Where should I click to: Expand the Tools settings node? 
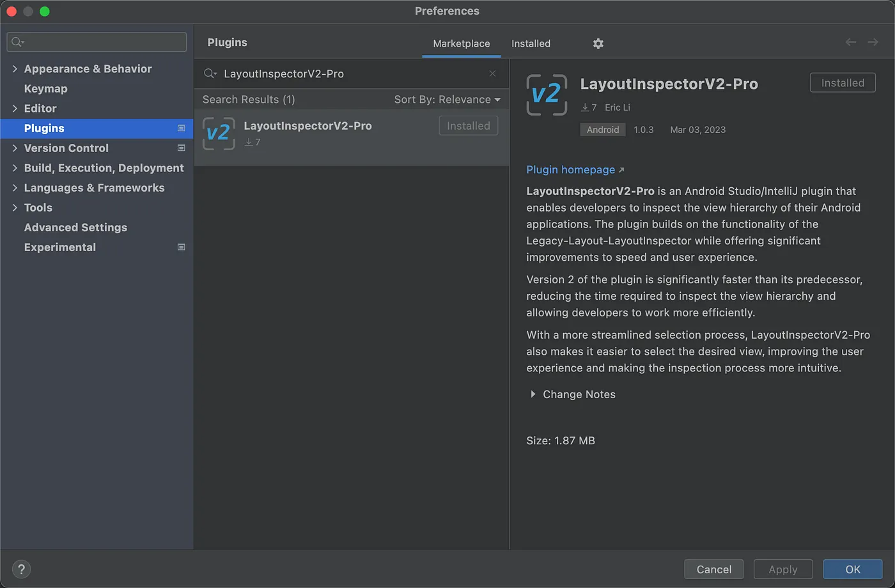pos(15,208)
